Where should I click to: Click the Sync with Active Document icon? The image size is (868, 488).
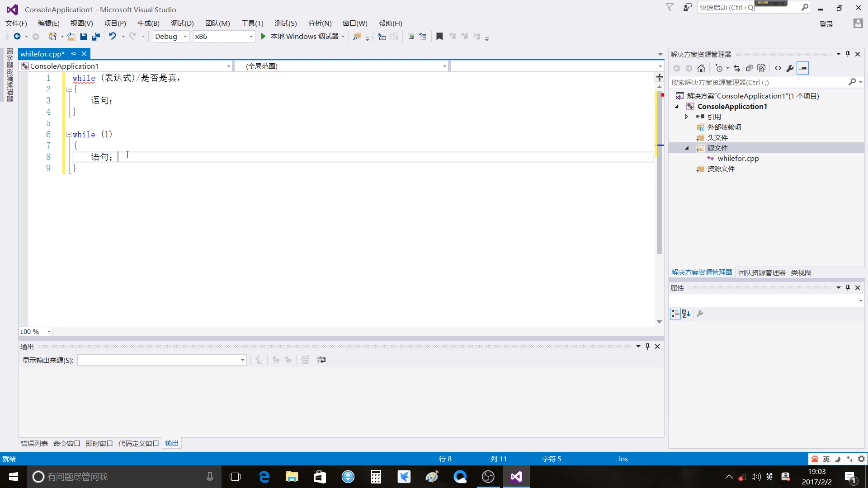point(737,68)
